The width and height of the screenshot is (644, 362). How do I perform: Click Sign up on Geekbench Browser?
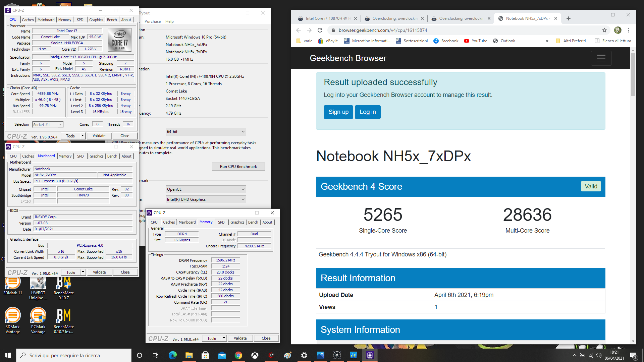point(338,112)
